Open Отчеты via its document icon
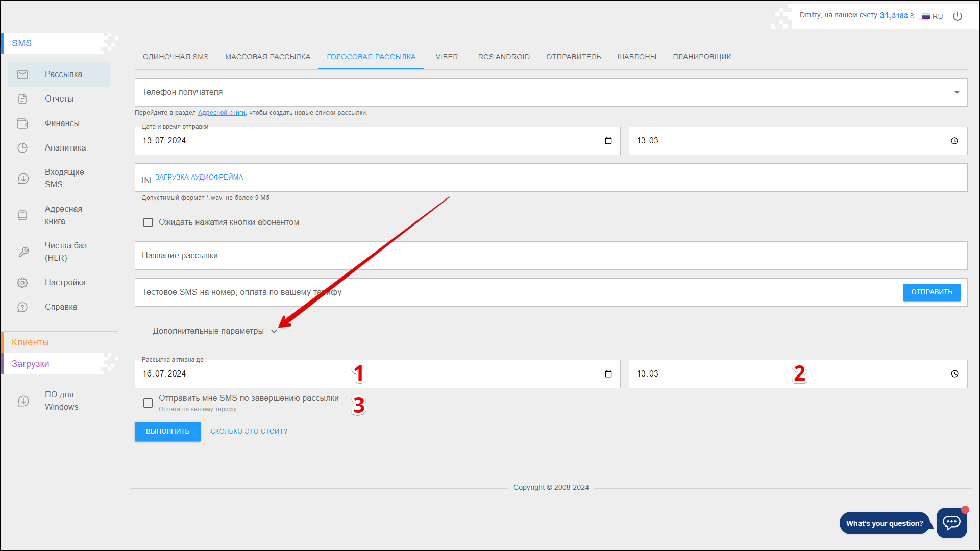Screen dimensions: 980x551 tap(22, 99)
